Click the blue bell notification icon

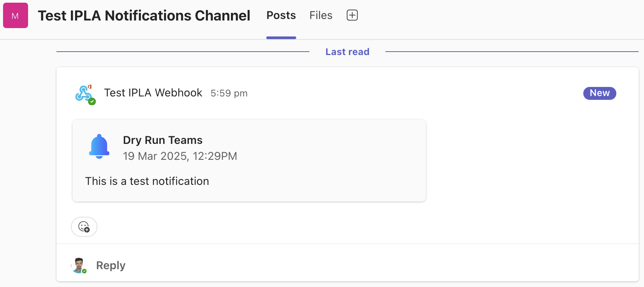[x=99, y=146]
